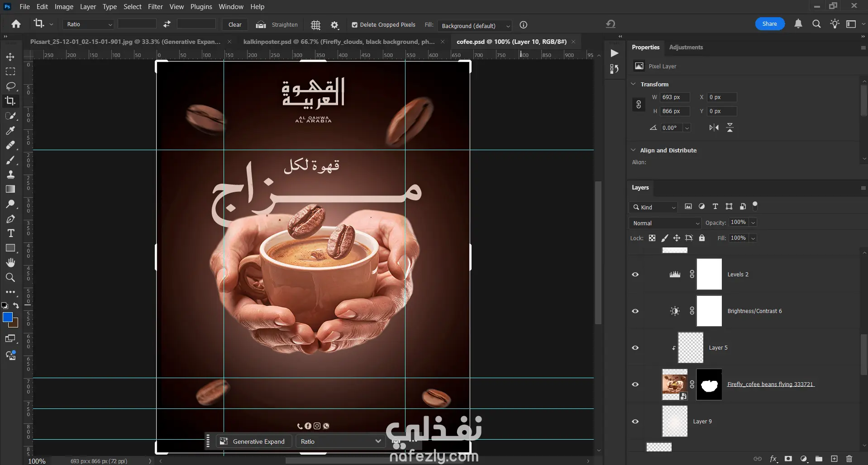The width and height of the screenshot is (868, 465).
Task: Open the Search icon in top bar
Action: click(x=816, y=24)
